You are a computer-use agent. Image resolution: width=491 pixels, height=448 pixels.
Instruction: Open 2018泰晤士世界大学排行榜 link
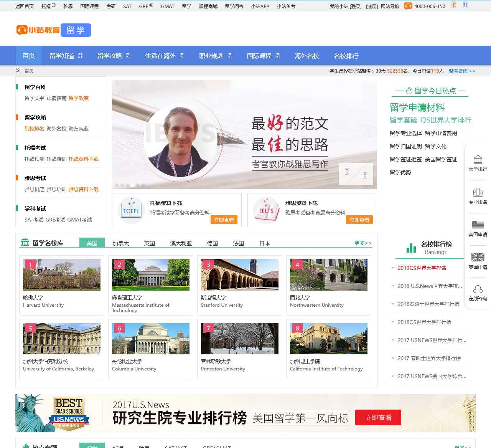[x=428, y=304]
